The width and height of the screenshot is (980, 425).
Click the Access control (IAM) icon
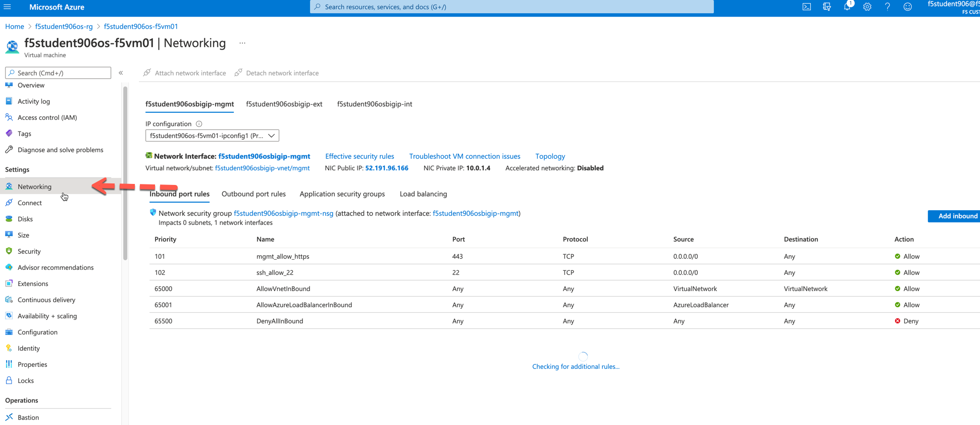point(9,117)
